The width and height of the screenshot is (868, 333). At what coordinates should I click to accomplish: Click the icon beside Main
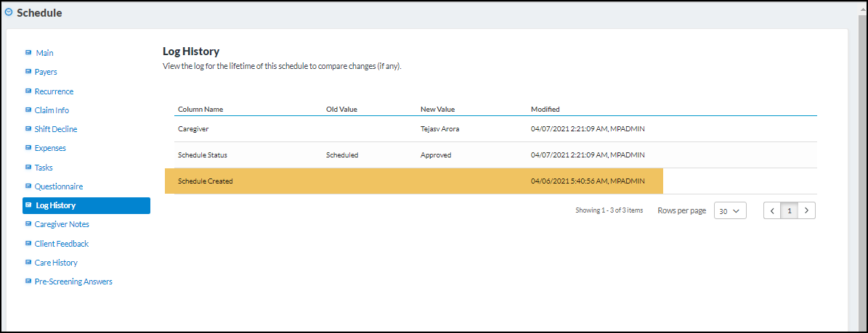click(x=28, y=52)
